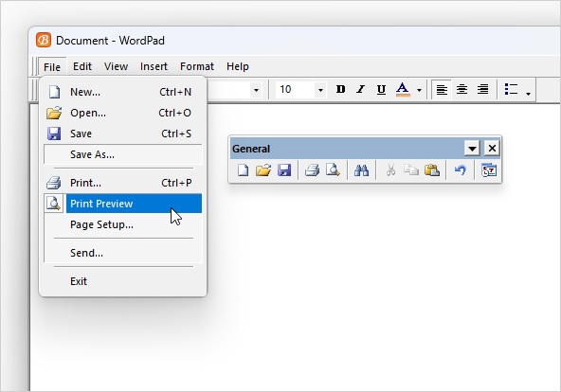Click the Print icon in General toolbar
Image resolution: width=561 pixels, height=392 pixels.
pos(313,170)
